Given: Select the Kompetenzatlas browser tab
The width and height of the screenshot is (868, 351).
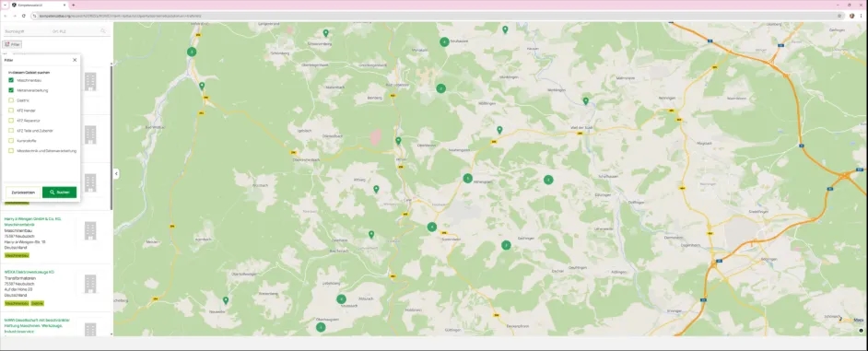Looking at the screenshot, I should (39, 5).
